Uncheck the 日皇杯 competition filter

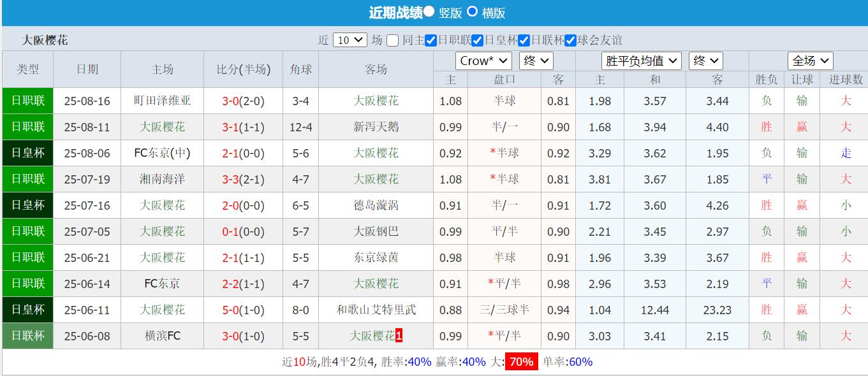(x=477, y=40)
